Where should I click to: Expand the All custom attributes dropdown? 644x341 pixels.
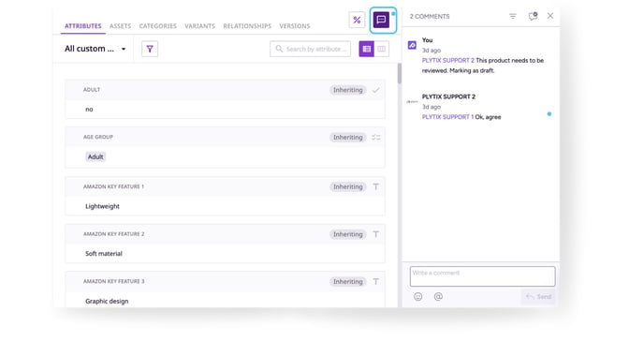point(95,49)
